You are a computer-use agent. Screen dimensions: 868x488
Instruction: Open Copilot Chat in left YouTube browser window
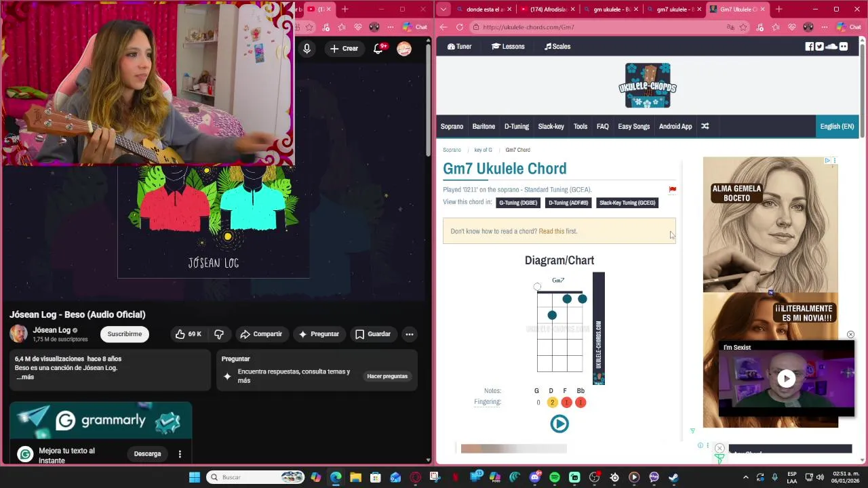click(x=415, y=27)
